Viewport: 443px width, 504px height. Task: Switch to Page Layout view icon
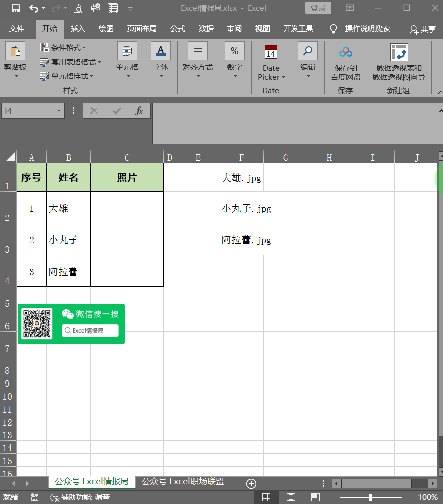click(x=291, y=497)
